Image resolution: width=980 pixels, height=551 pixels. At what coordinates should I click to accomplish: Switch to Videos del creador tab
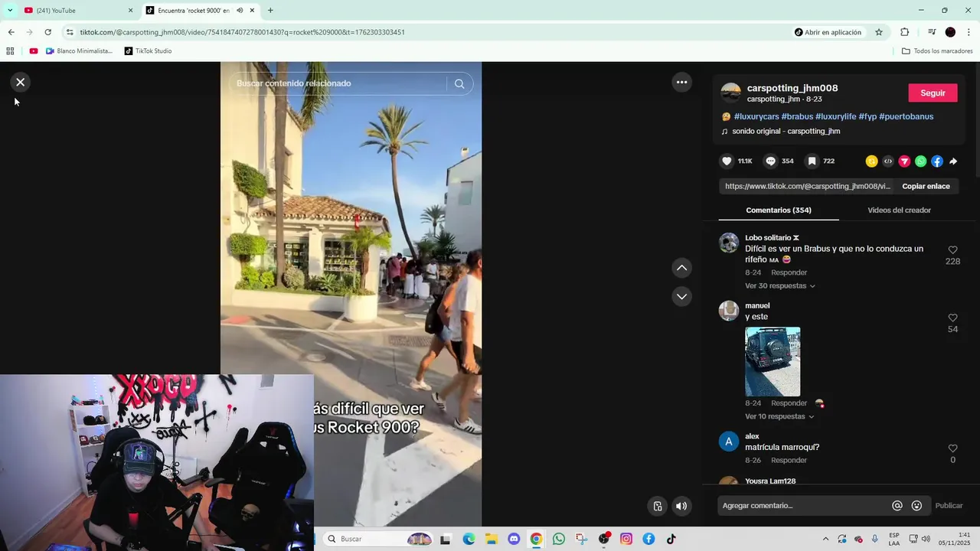(x=899, y=210)
